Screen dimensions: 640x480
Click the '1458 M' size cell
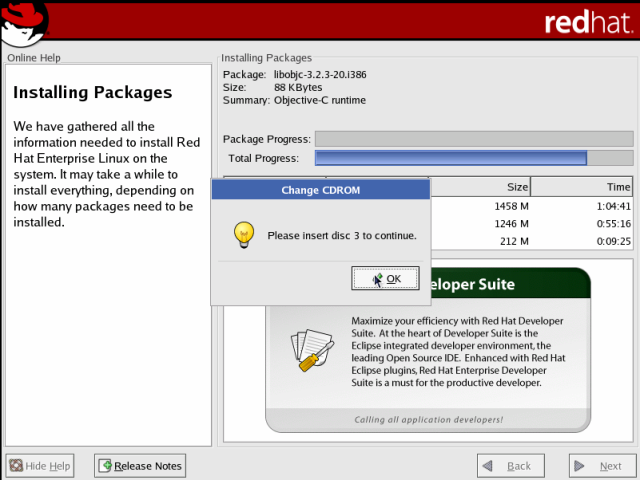pos(511,206)
